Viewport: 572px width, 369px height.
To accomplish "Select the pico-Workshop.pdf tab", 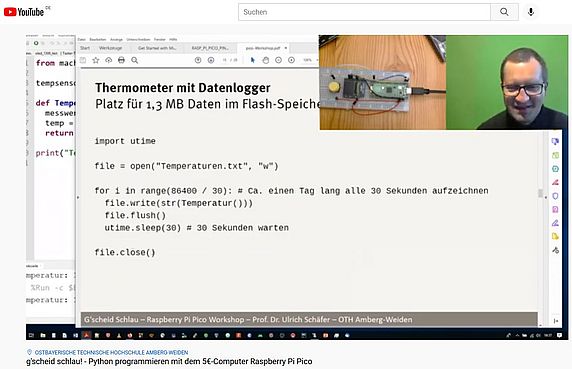I will (262, 48).
